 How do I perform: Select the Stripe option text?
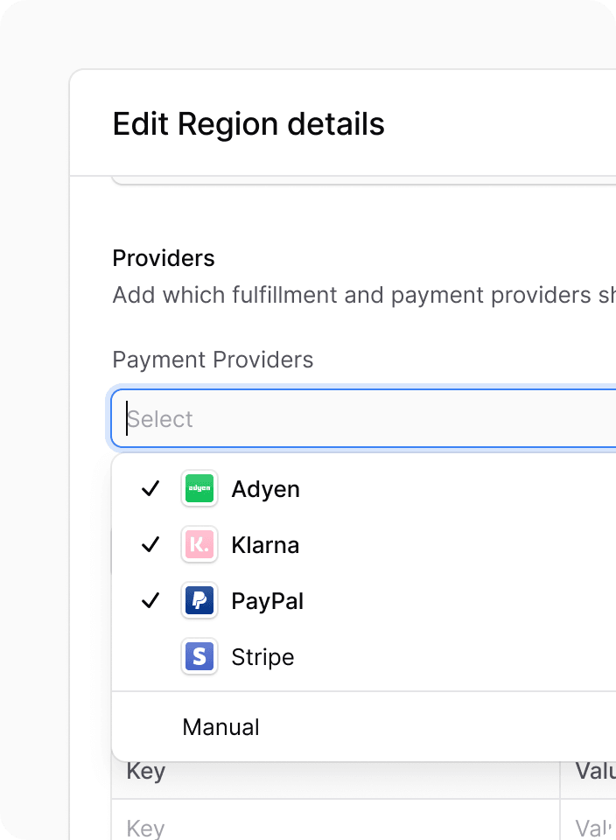(x=262, y=657)
